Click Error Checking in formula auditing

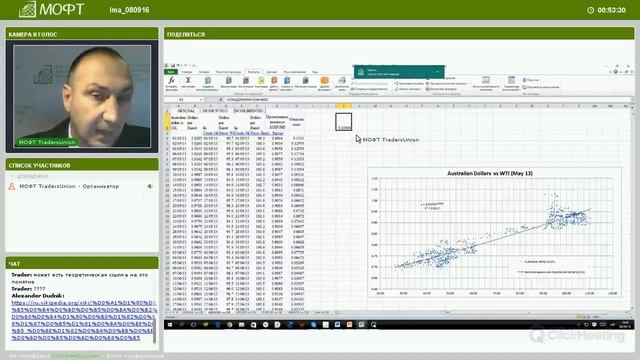click(x=447, y=83)
